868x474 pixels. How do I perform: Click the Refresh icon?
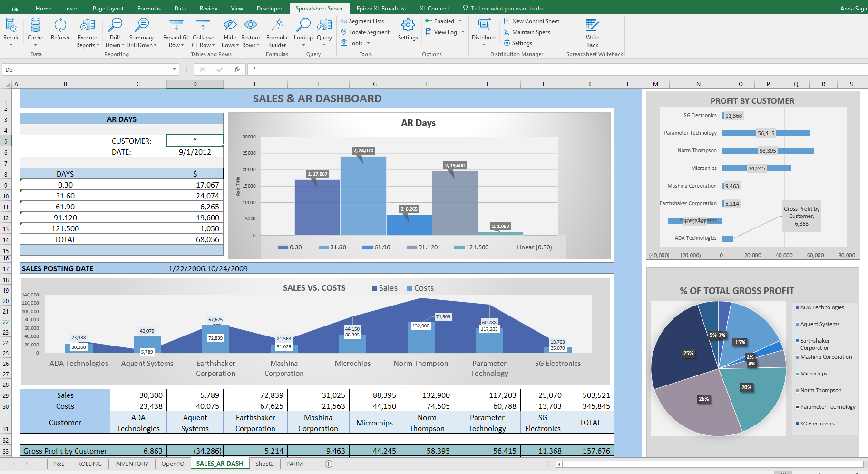pyautogui.click(x=60, y=26)
